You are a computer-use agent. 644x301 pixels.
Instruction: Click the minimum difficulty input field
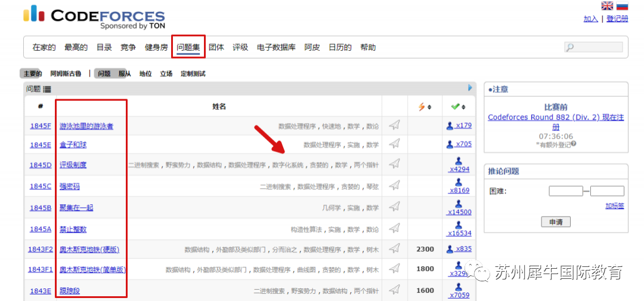pos(565,191)
